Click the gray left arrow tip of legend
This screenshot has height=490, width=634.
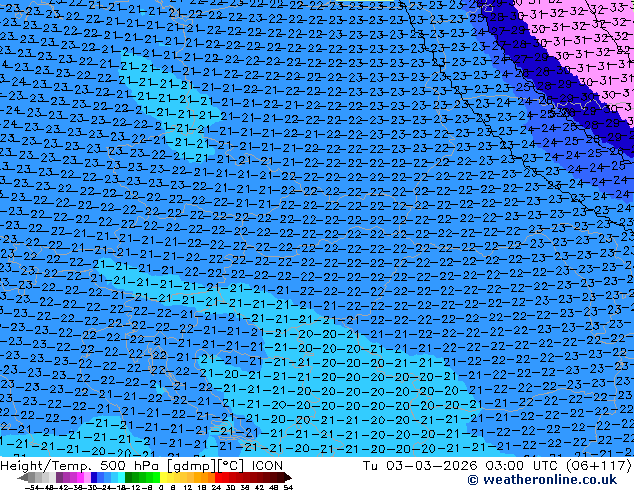click(22, 477)
